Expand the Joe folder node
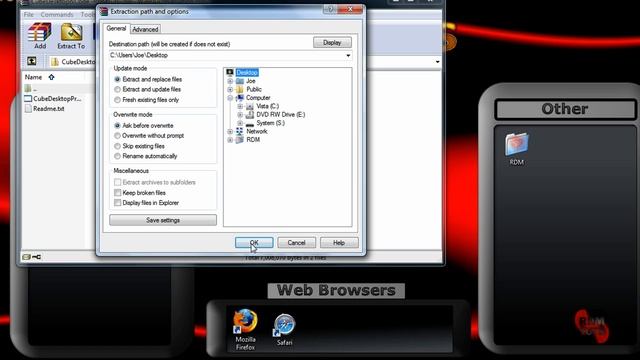This screenshot has width=640, height=360. coord(230,81)
